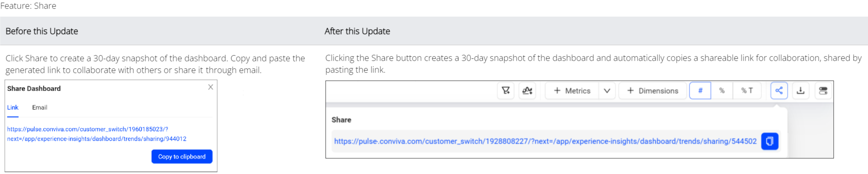Click the Copy to clipboard button
Image resolution: width=868 pixels, height=174 pixels.
click(182, 156)
